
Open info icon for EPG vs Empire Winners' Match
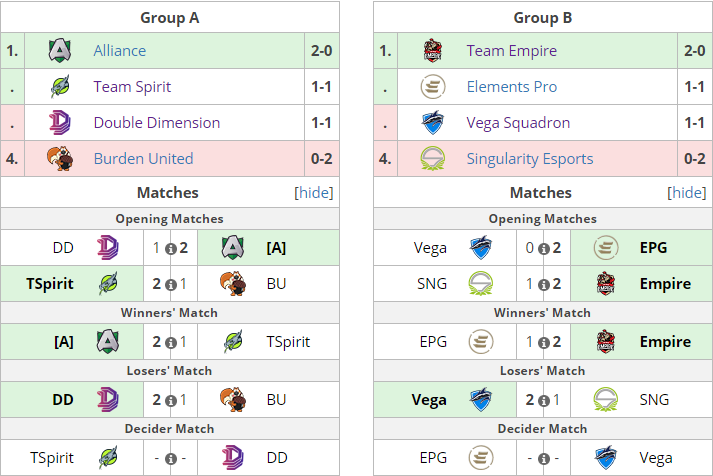click(543, 343)
